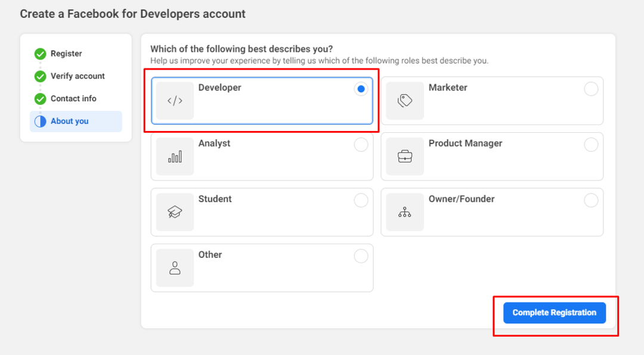
Task: Click the Other person icon
Action: (175, 267)
